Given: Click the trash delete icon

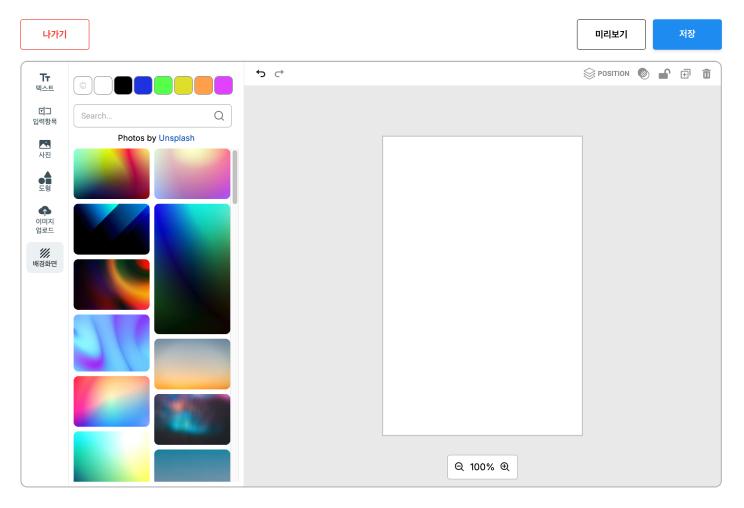Looking at the screenshot, I should coord(707,73).
